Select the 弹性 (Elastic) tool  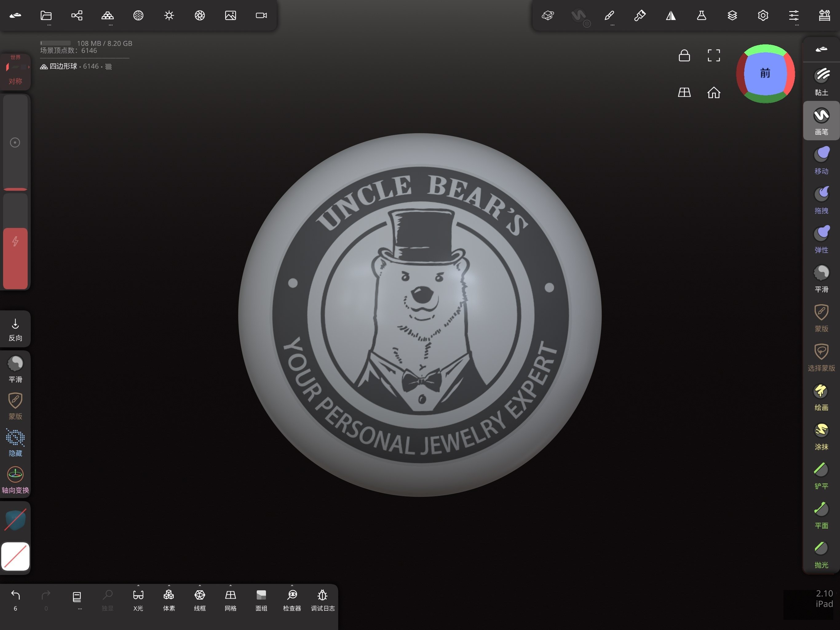[x=821, y=239]
